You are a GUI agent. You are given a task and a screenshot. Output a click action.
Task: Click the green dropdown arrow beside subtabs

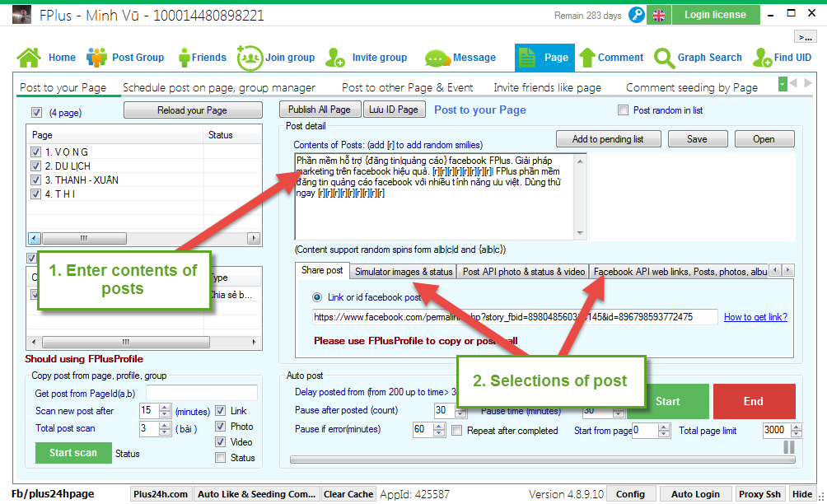tap(783, 84)
